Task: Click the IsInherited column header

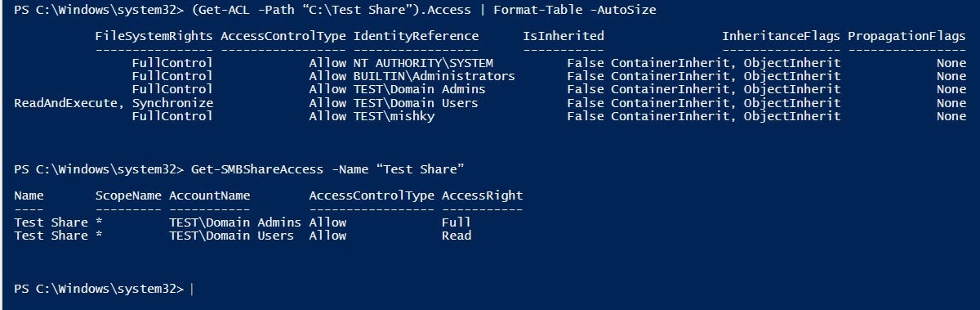Action: [x=563, y=36]
